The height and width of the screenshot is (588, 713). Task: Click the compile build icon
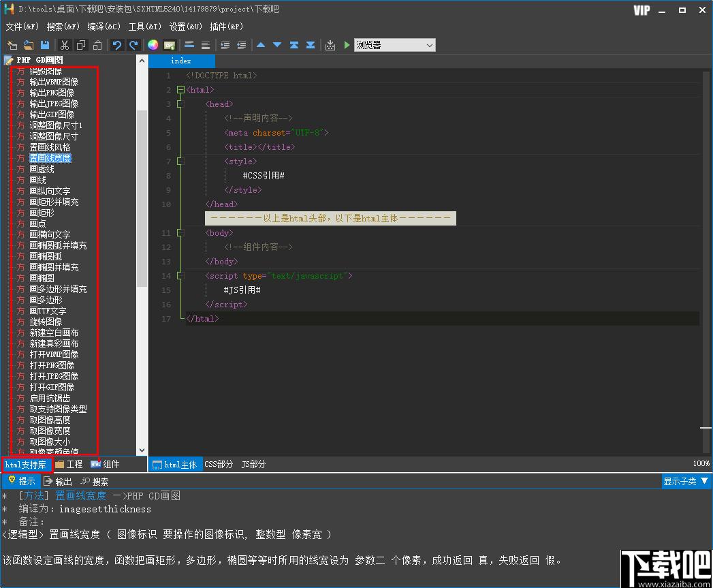pos(330,45)
